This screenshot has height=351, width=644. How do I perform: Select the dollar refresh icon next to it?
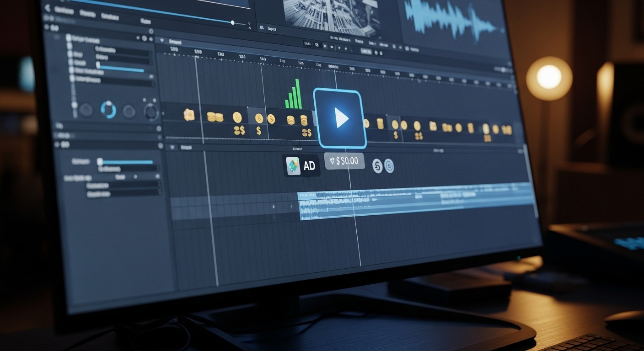pos(389,166)
